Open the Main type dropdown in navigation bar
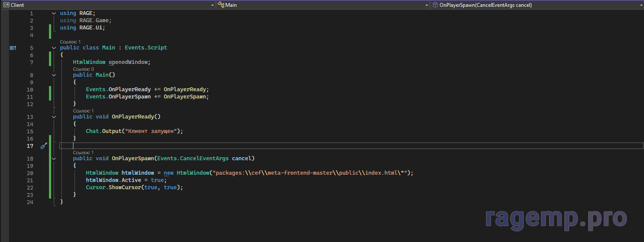 click(427, 5)
